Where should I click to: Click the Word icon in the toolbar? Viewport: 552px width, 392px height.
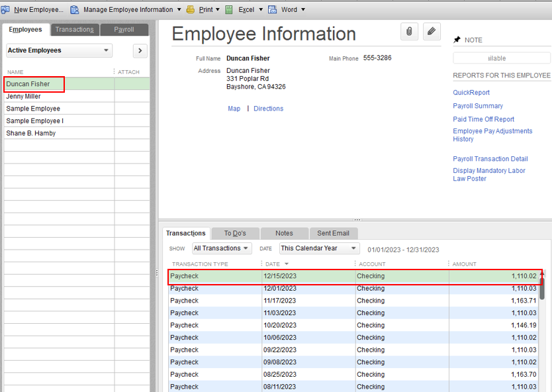(274, 9)
